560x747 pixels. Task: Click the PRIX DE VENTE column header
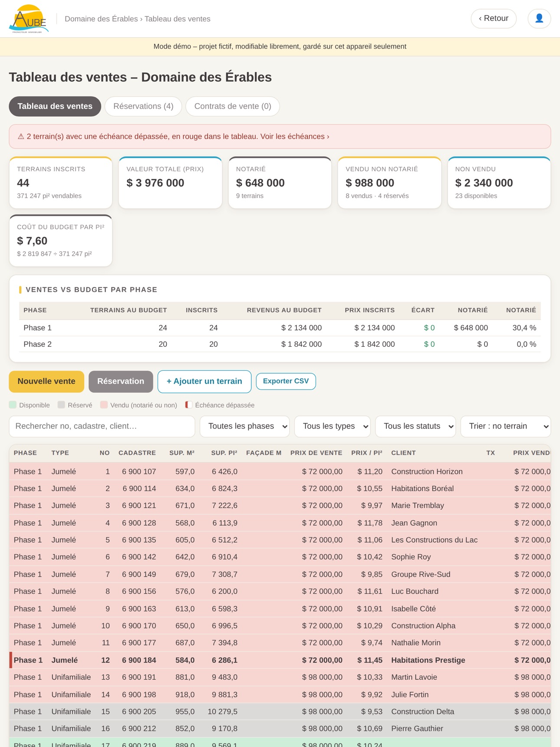click(316, 453)
